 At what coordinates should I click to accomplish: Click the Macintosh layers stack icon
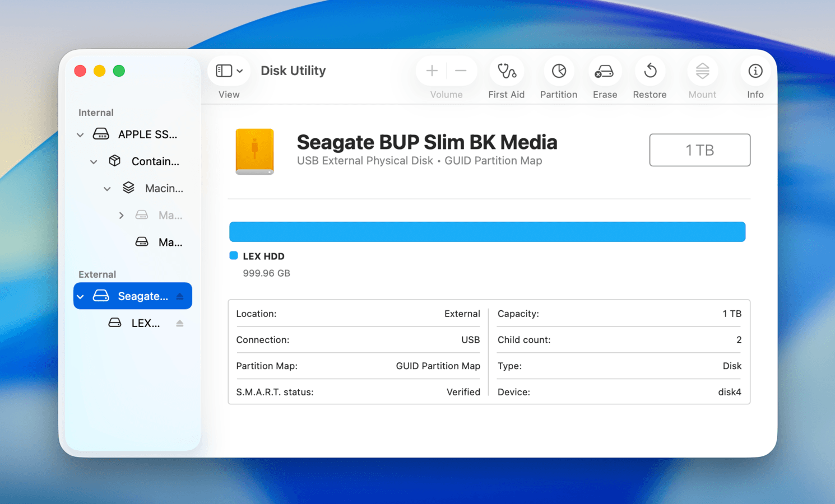[128, 188]
